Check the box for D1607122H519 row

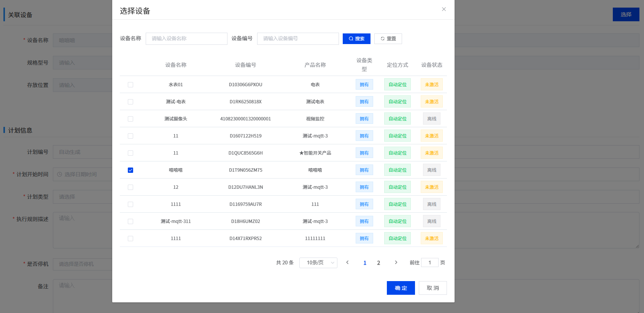click(130, 136)
